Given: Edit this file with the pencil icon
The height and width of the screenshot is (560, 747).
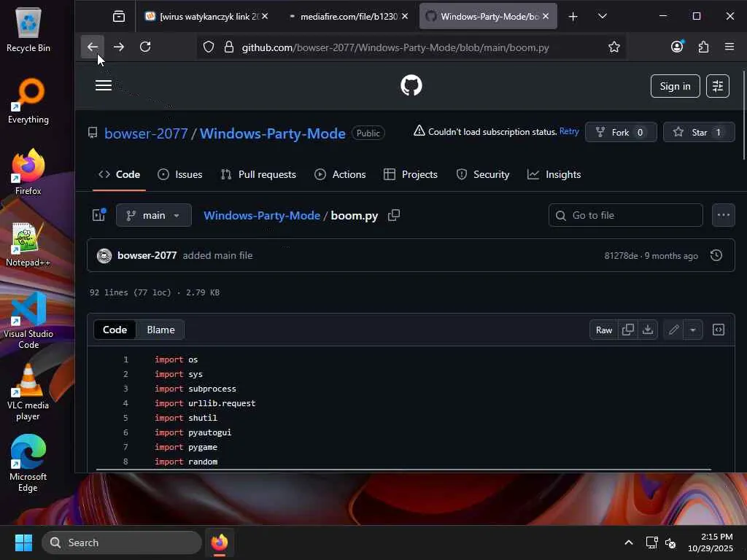Looking at the screenshot, I should pos(673,330).
